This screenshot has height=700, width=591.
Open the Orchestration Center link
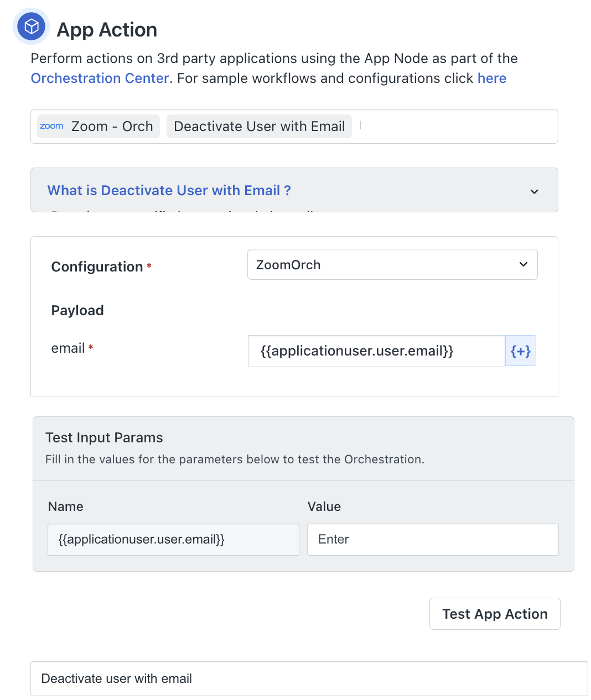point(100,78)
